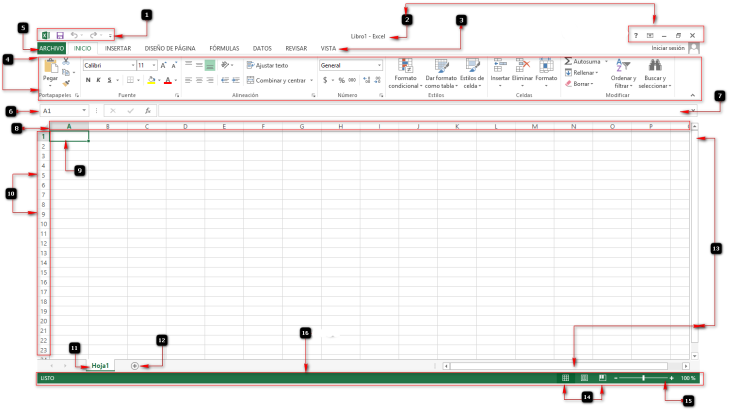Screen dimensions: 741x415
Task: Toggle italic (K) formatting
Action: [99, 80]
